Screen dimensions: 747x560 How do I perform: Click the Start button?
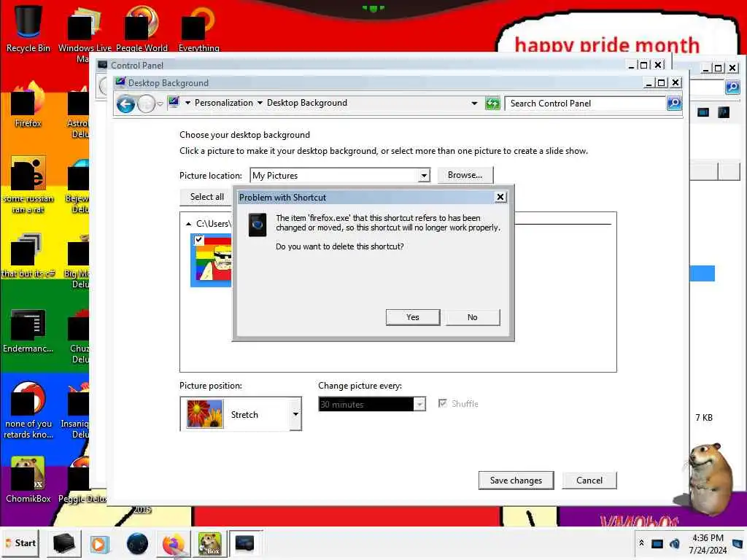20,543
